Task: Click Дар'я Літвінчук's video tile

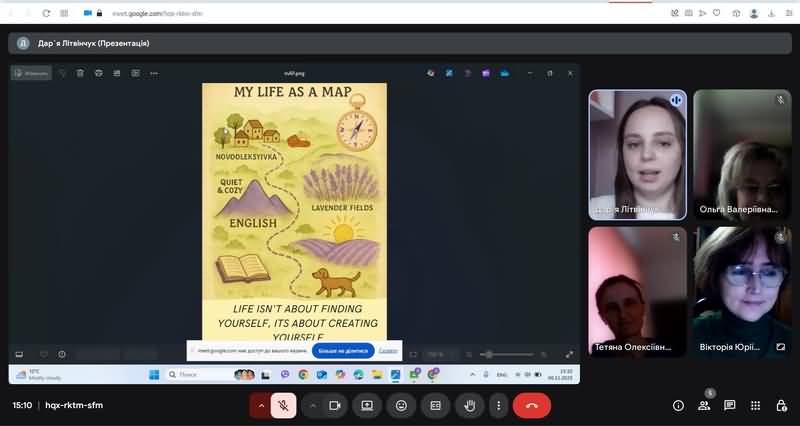Action: coord(637,155)
